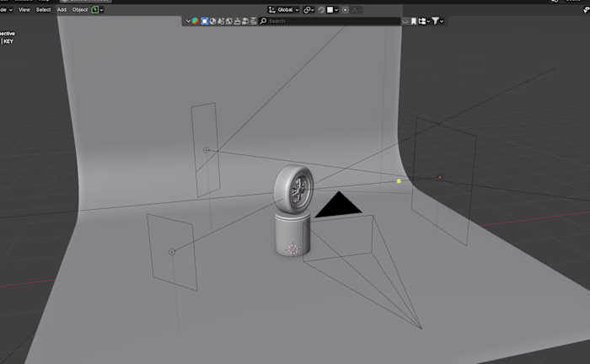The width and height of the screenshot is (590, 364).
Task: Click the colored Blender data icon
Action: pos(195,21)
